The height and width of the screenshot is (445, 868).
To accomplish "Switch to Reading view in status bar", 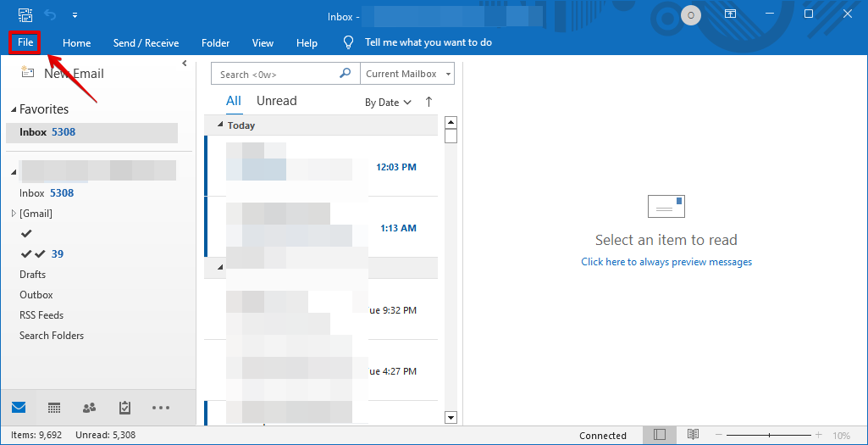I will 693,435.
